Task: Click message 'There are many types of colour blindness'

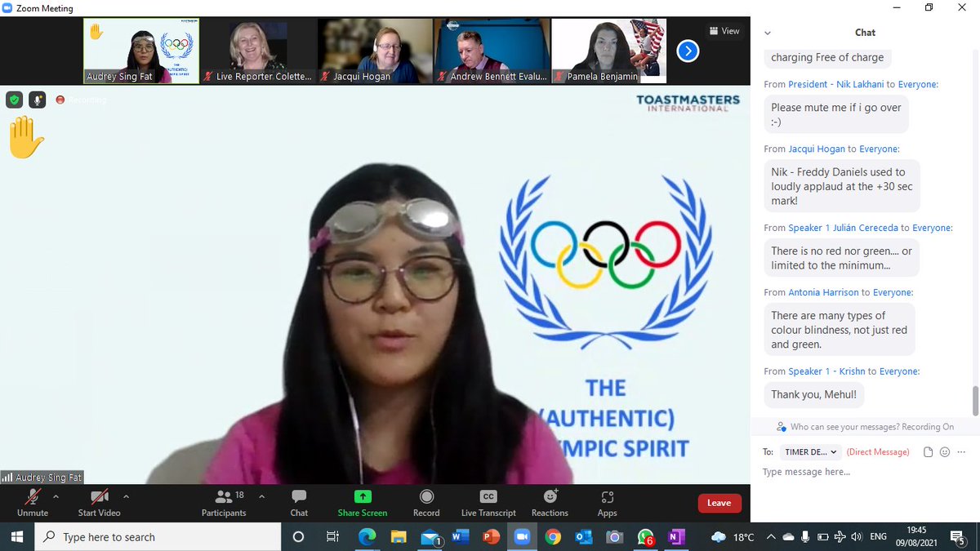Action: [x=840, y=330]
